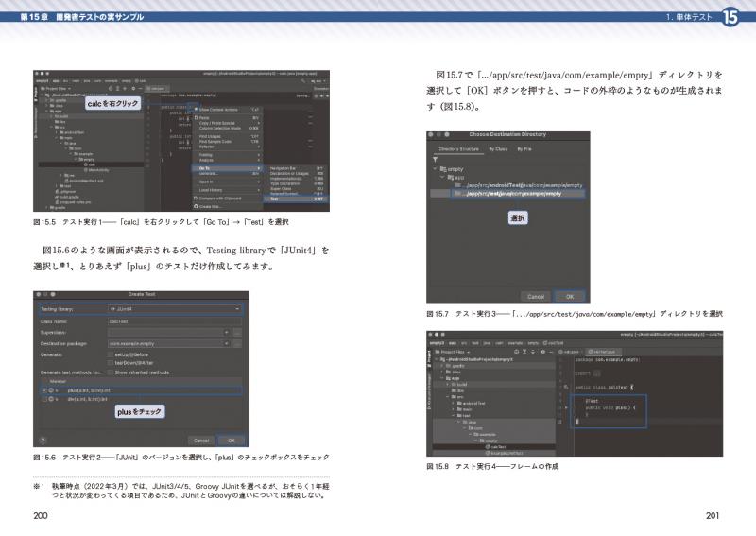Enable the tearDown/@After checkbox

(x=111, y=363)
